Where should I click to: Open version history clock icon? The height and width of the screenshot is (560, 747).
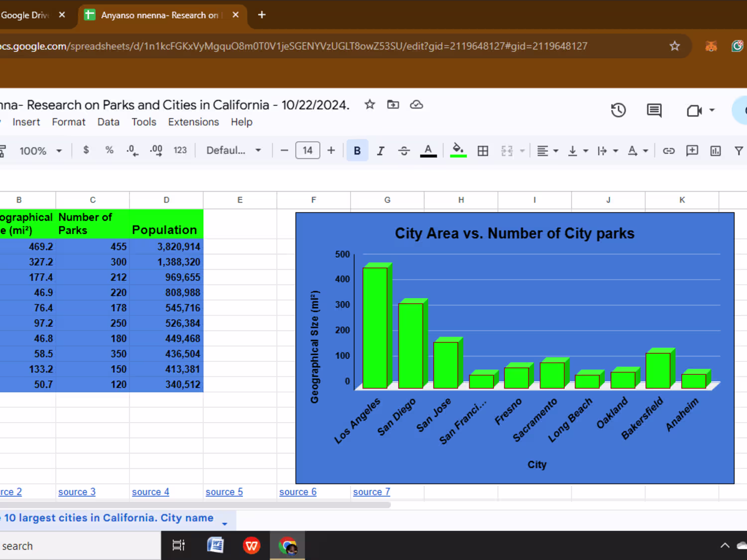click(x=618, y=110)
